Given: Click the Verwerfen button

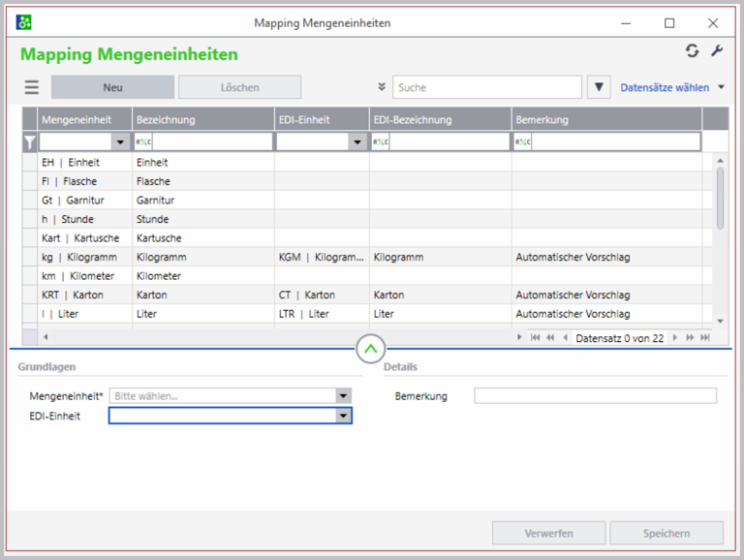Looking at the screenshot, I should [x=549, y=533].
